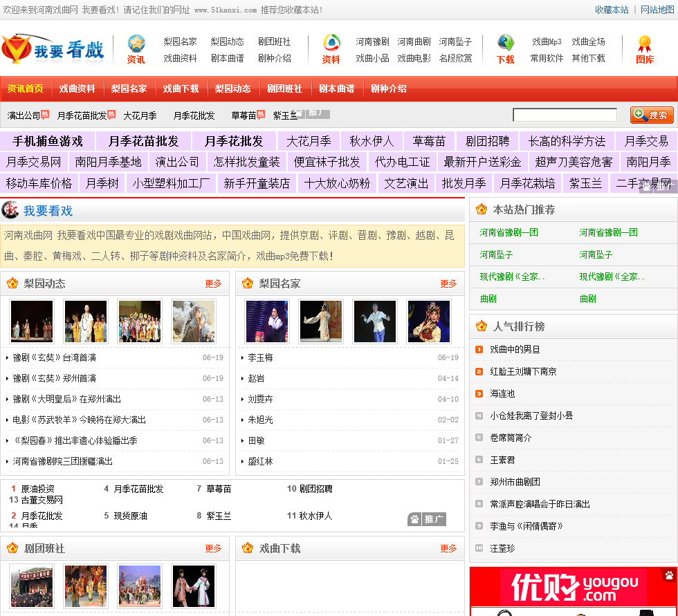Open article 豫剧《玄奘》郑州首演
Screen dimensions: 678x616
click(x=54, y=378)
